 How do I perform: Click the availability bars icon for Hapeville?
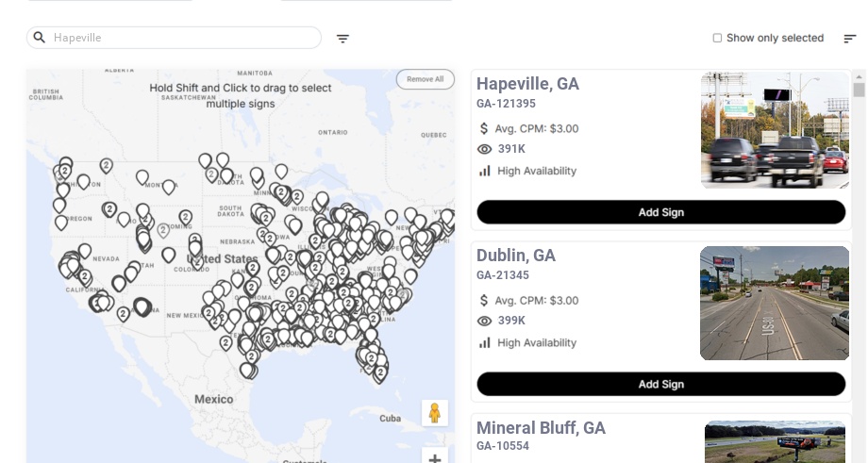485,171
